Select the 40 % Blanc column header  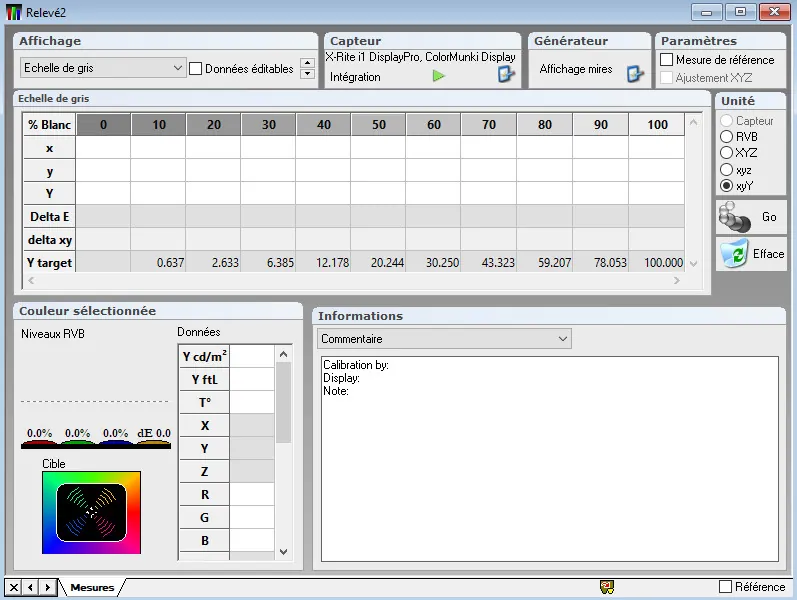(323, 125)
